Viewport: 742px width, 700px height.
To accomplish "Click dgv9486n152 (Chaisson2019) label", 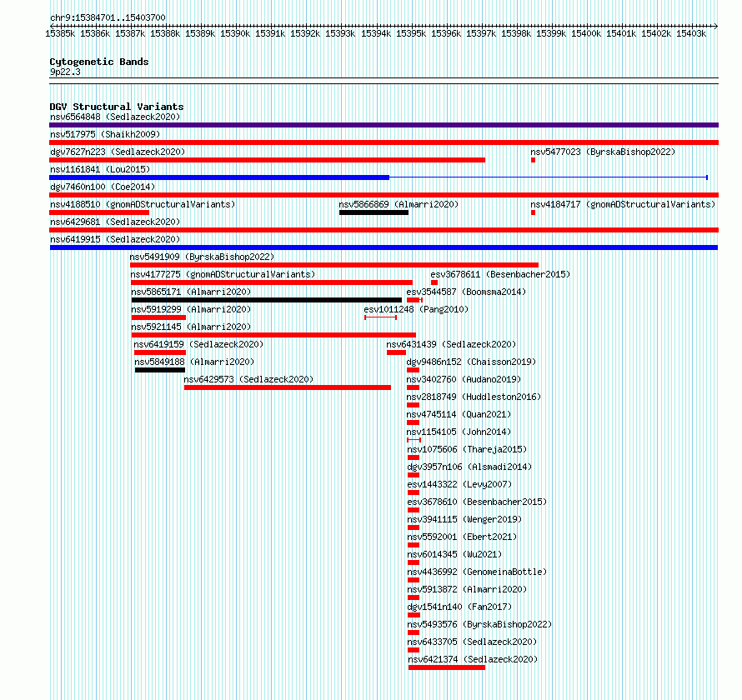I will [471, 362].
